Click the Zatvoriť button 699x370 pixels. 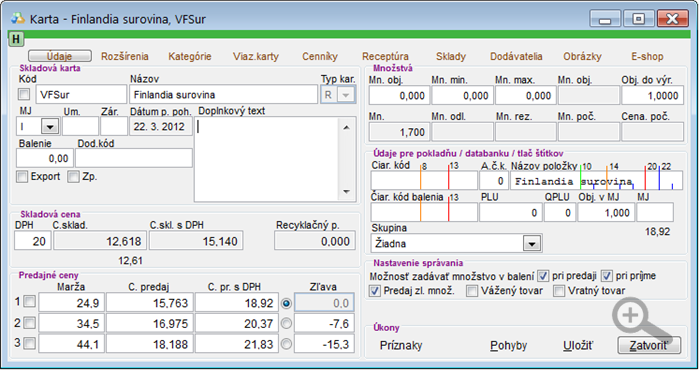(x=649, y=345)
